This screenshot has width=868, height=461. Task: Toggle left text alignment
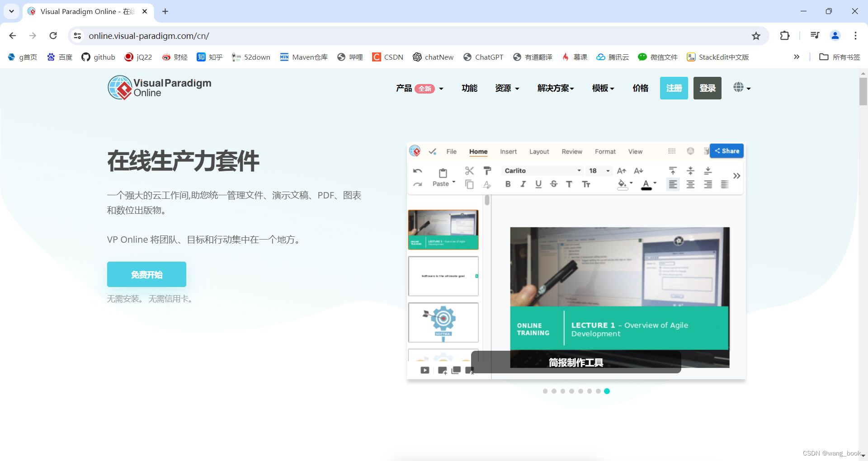pos(673,184)
